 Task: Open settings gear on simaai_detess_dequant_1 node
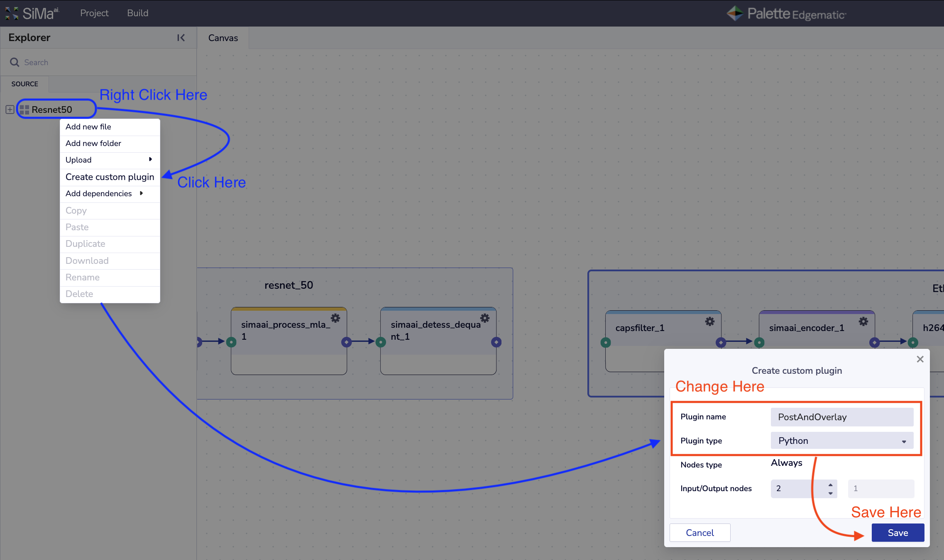[x=485, y=318]
